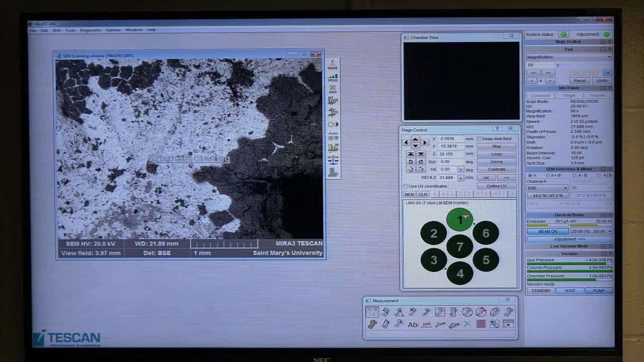Click the Home stage button
Screen dimensions: 644x362
coord(496,162)
